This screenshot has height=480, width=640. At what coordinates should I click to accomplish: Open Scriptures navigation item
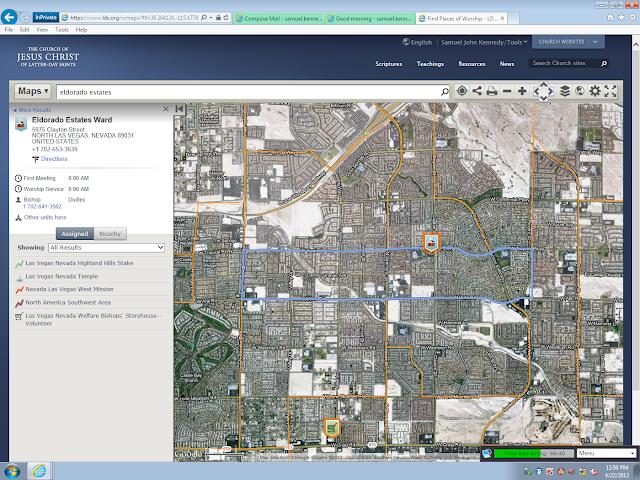click(389, 64)
